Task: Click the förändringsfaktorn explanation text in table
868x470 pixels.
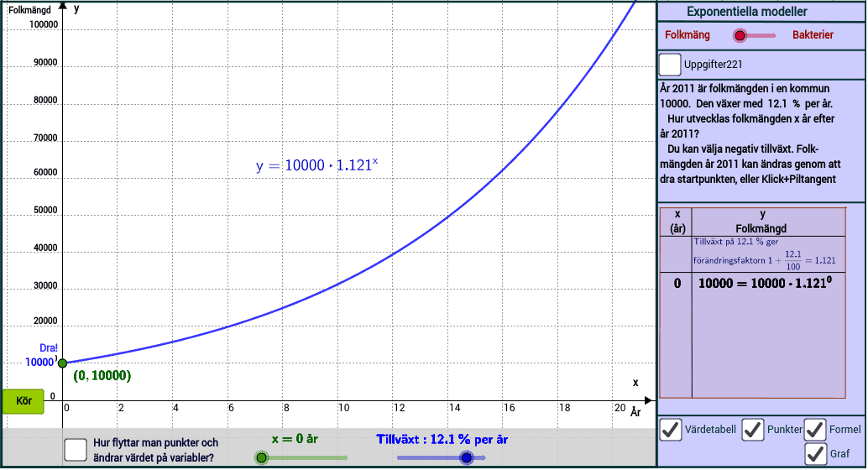Action: point(765,254)
